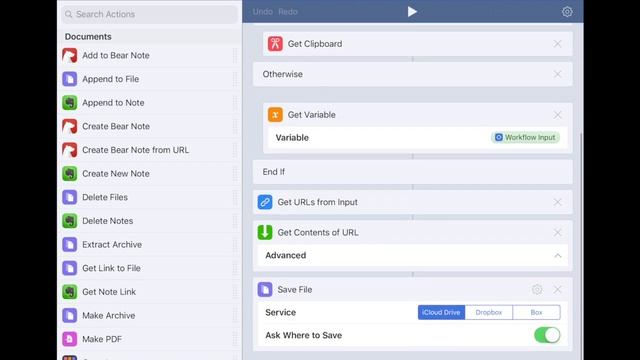
Task: Toggle the Ask Where to Save switch
Action: click(x=547, y=335)
